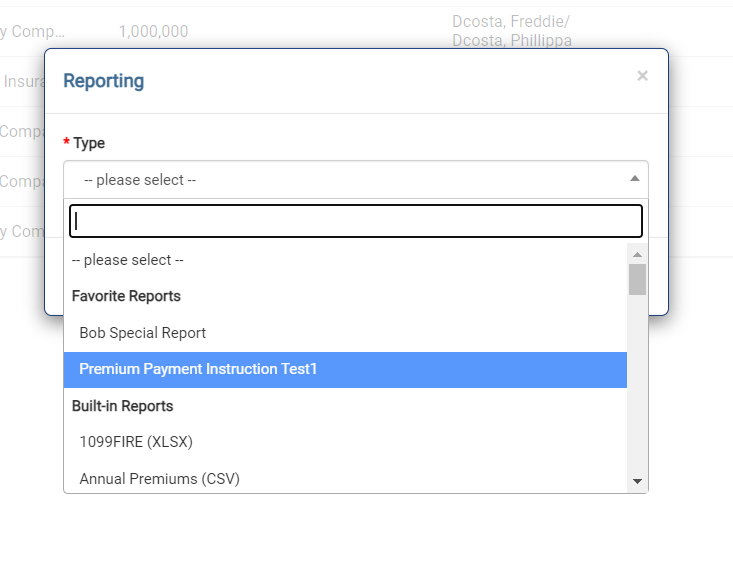Click the Reporting dialog title

tap(103, 81)
